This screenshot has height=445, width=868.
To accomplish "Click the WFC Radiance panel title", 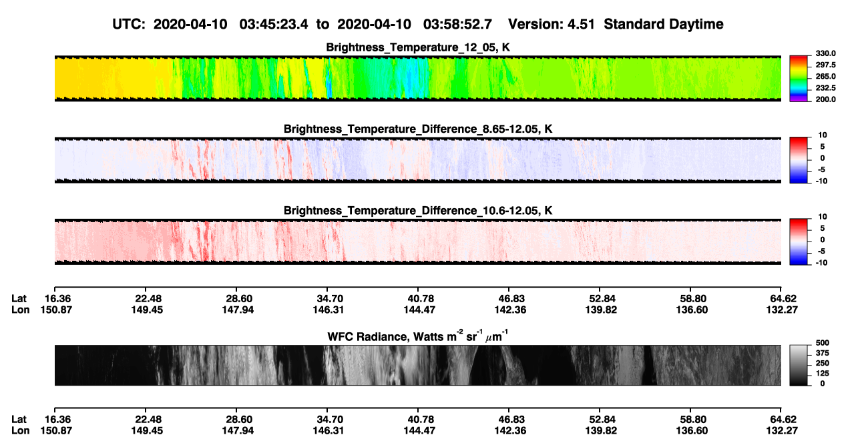I will click(418, 336).
